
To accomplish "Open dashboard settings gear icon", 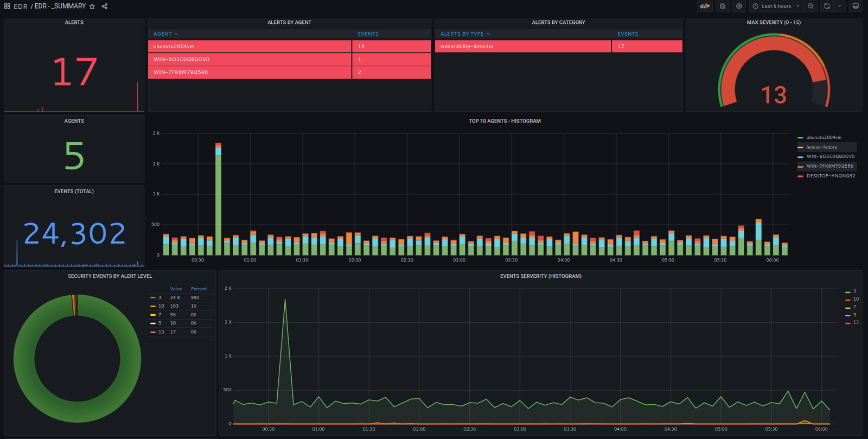I will click(739, 6).
